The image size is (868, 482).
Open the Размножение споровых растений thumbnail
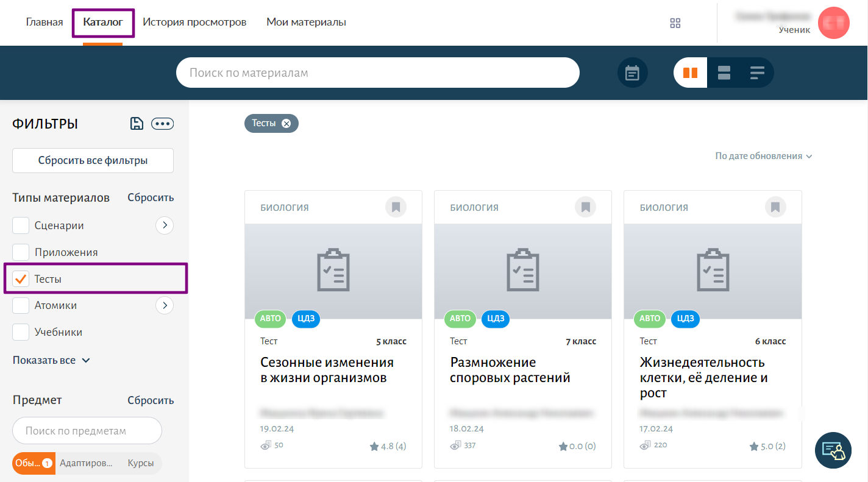[523, 271]
